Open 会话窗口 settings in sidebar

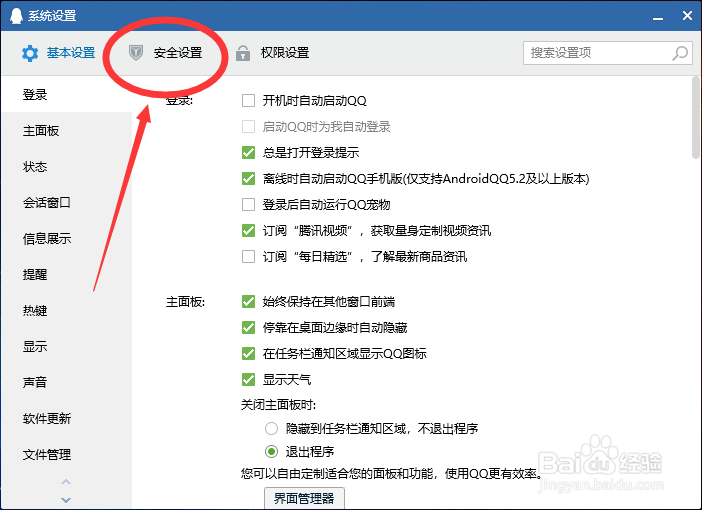[x=66, y=202]
